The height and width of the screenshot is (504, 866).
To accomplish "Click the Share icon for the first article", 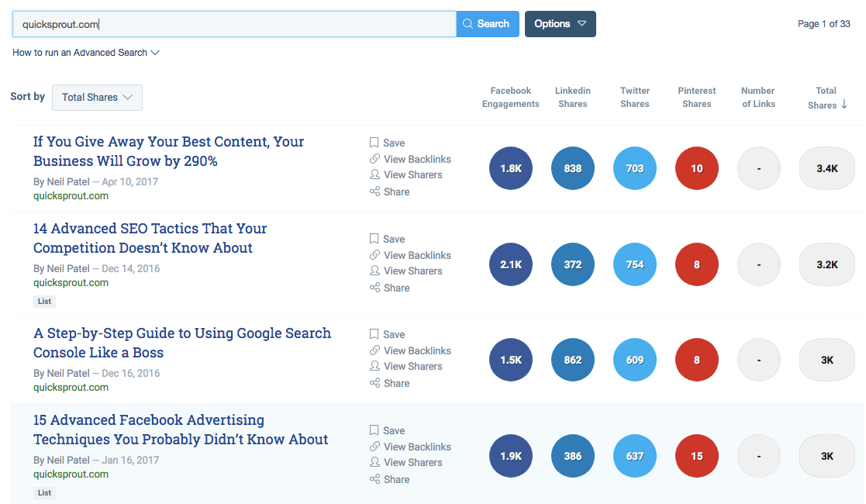I will pyautogui.click(x=374, y=192).
